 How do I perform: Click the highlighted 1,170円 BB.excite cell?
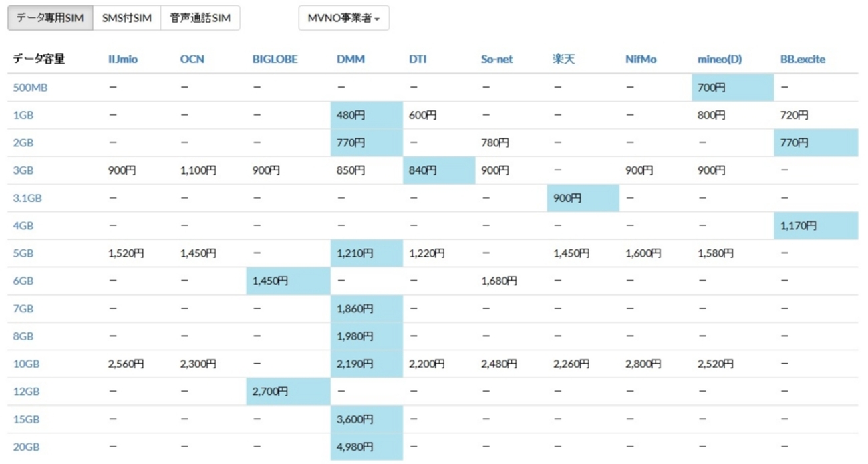(816, 226)
